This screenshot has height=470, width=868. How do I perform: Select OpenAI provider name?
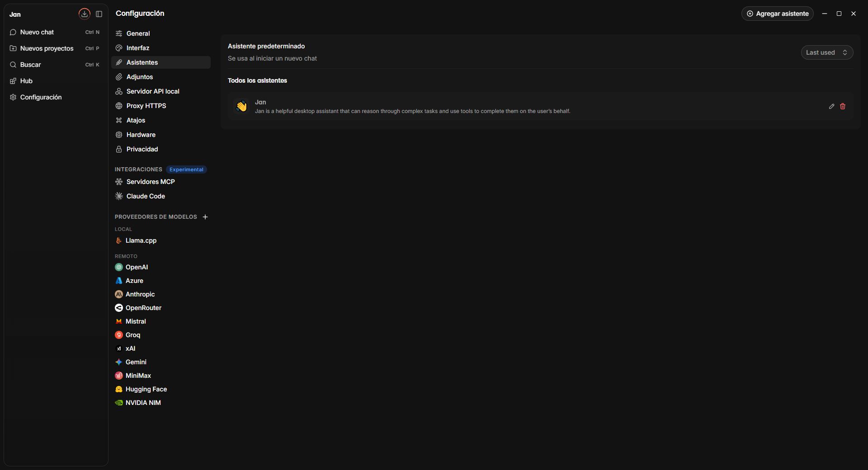pyautogui.click(x=137, y=267)
